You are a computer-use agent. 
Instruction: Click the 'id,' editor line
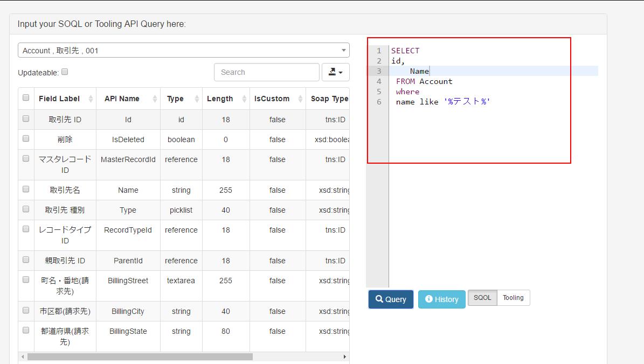(398, 61)
